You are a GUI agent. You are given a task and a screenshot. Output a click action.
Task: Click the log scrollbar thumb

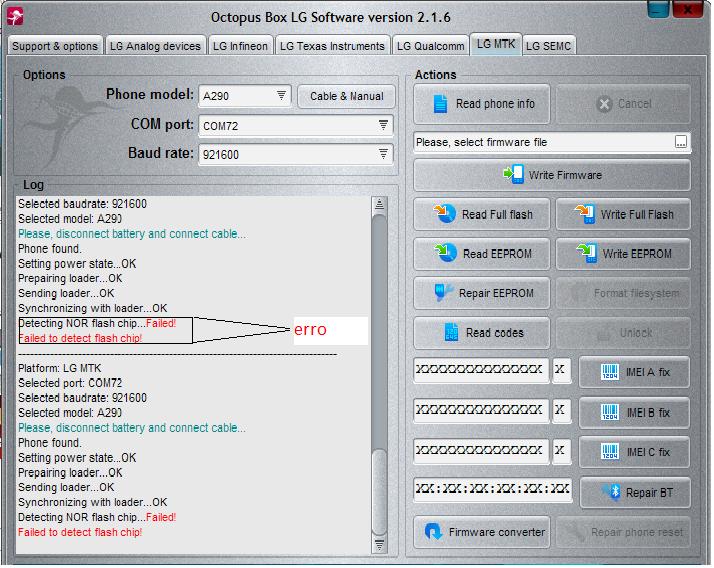379,492
